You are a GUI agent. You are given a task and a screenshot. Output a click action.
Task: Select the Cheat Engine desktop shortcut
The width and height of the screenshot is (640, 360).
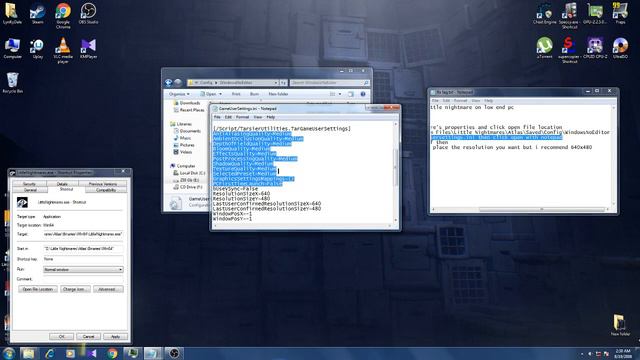(x=544, y=13)
